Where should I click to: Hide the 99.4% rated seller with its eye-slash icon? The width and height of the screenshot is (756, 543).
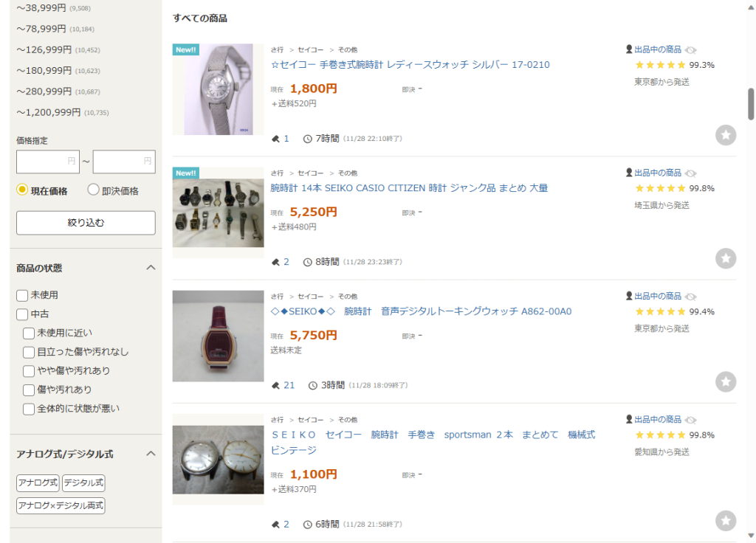point(691,297)
